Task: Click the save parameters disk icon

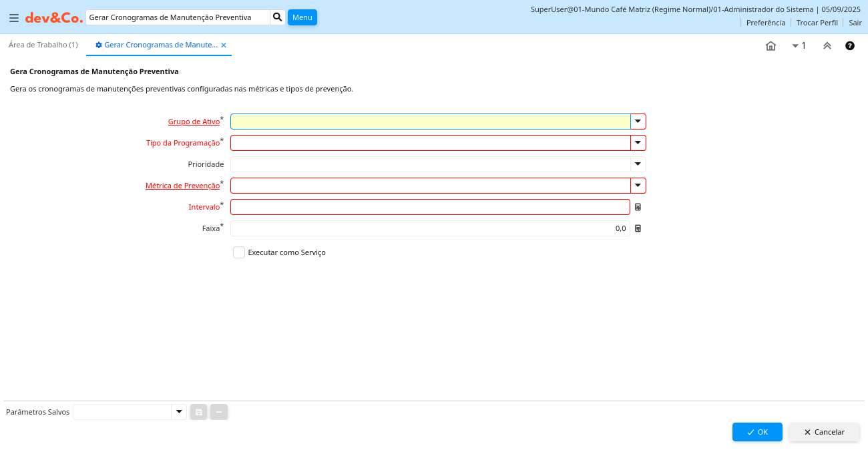Action: 199,413
